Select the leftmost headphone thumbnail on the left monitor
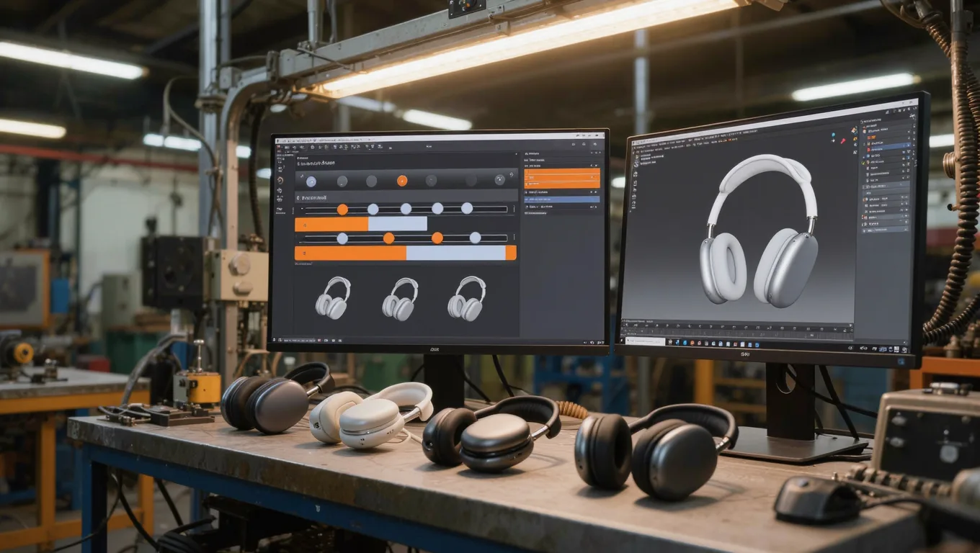Screen dimensions: 980x553 333,297
